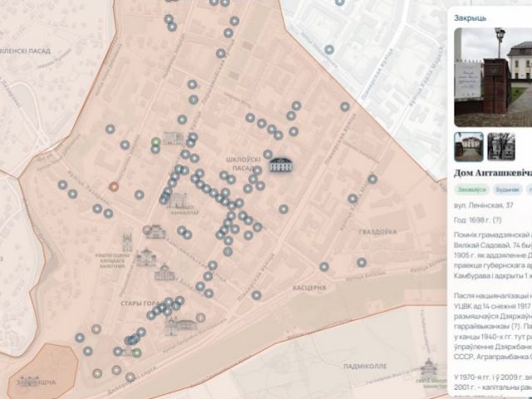The image size is (532, 399).
Task: Click the highlighted blue Dом Анташкевіча building icon
Action: (281, 165)
